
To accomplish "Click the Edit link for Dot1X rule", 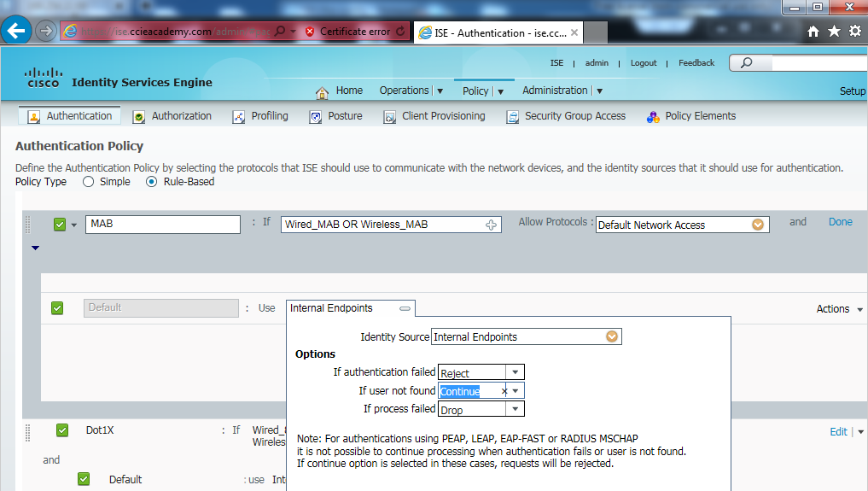I will tap(838, 432).
